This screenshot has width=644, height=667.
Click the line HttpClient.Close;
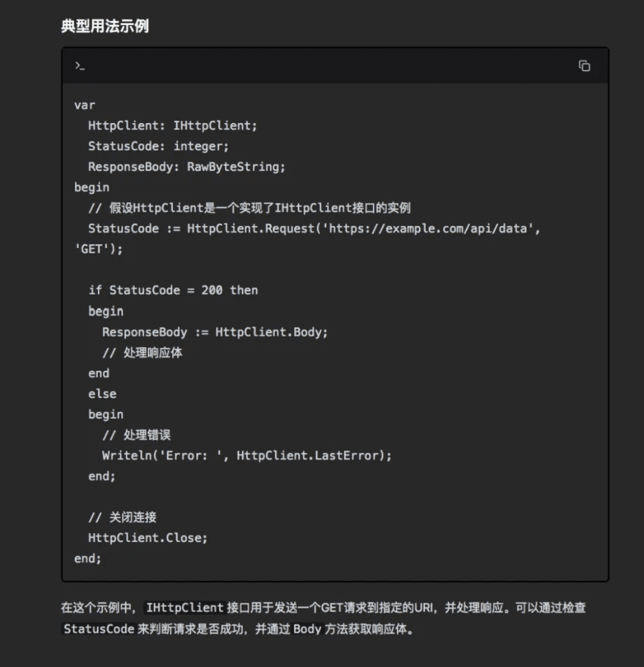pos(148,537)
